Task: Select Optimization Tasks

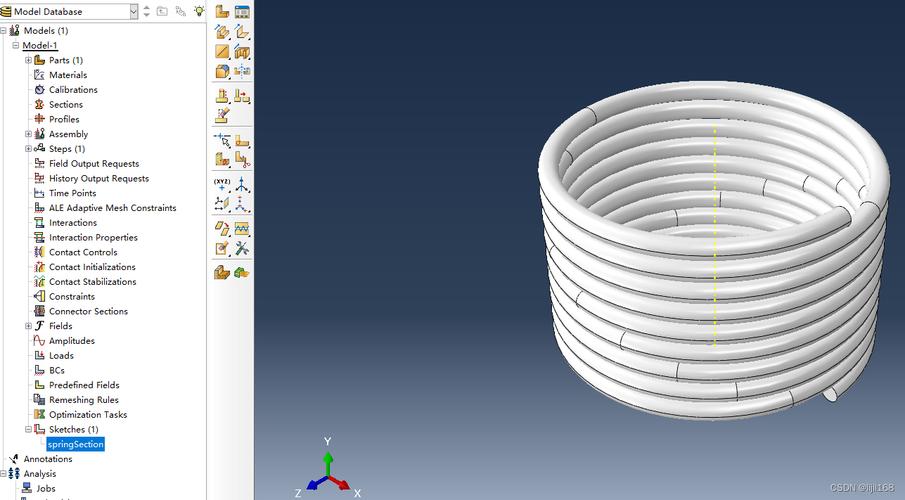Action: tap(88, 415)
